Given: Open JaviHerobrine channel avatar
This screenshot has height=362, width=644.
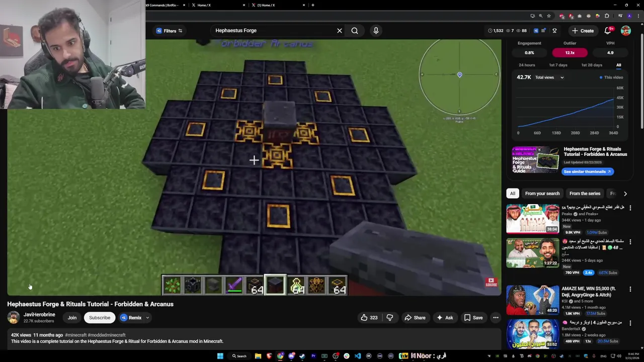Looking at the screenshot, I should (x=13, y=318).
